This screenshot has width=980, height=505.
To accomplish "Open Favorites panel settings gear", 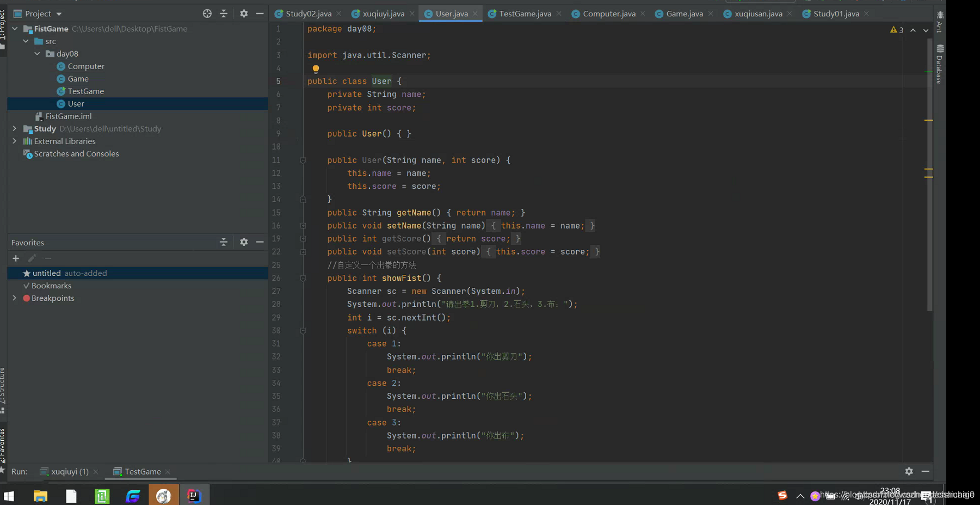I will (244, 242).
